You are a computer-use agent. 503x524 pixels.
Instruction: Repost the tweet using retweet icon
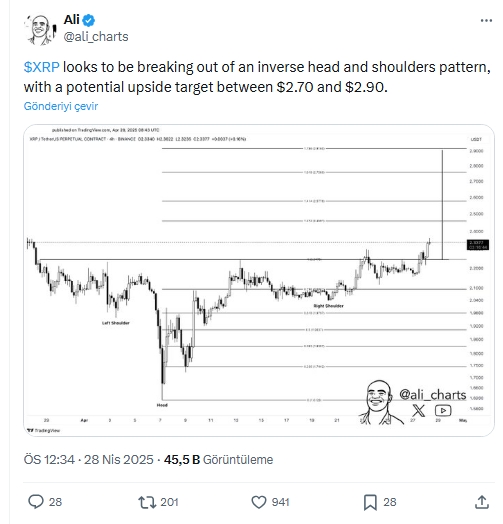pos(147,502)
